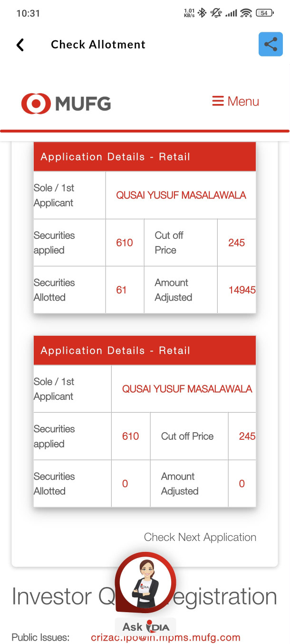Tap the back arrow icon
This screenshot has width=290, height=644.
point(20,45)
